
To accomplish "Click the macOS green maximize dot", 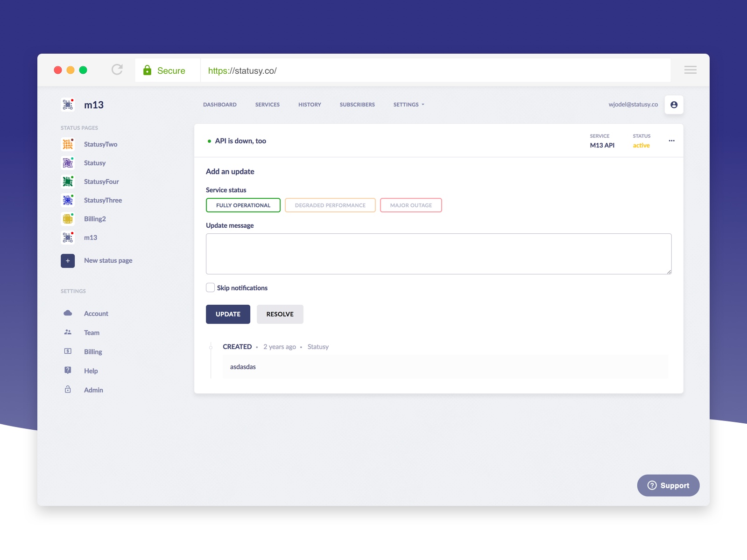I will click(x=83, y=70).
